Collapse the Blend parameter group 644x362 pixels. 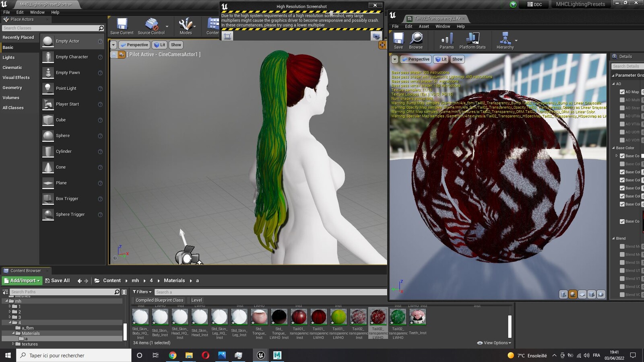613,239
